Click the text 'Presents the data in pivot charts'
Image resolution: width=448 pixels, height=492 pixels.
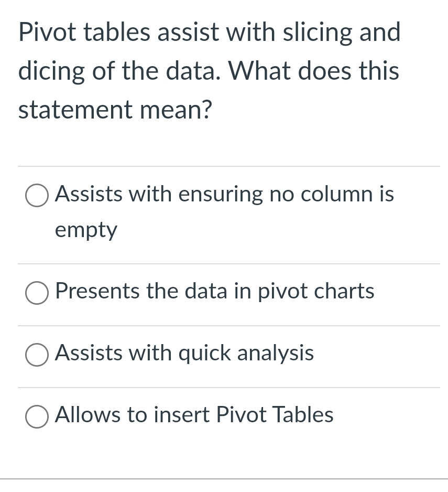pos(215,292)
